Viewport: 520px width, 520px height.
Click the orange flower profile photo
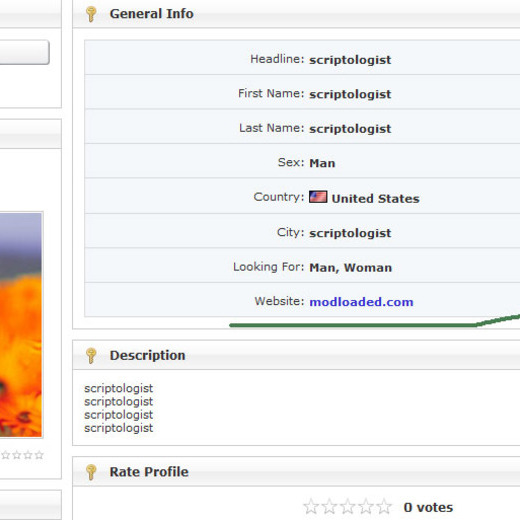21,325
